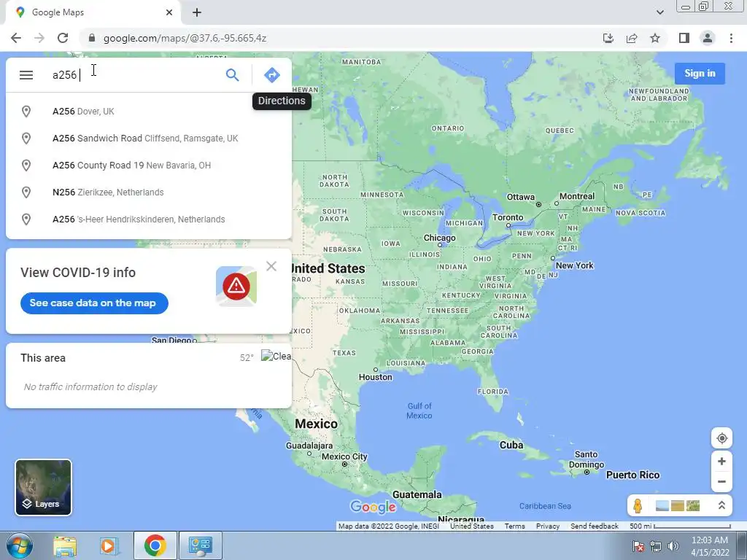Click the Toronto label on map
This screenshot has width=747, height=560.
point(508,217)
